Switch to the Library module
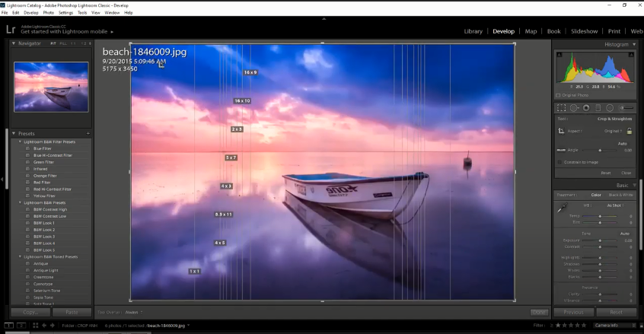644x334 pixels. point(473,31)
